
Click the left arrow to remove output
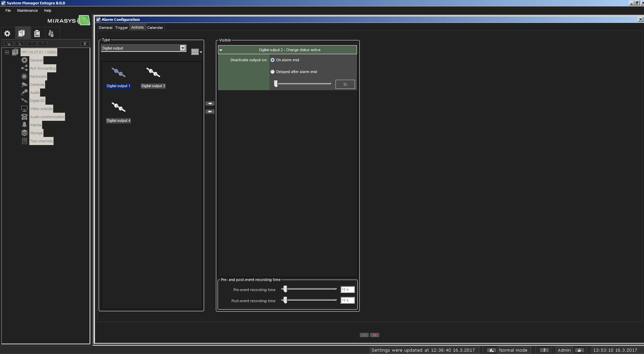coord(210,112)
